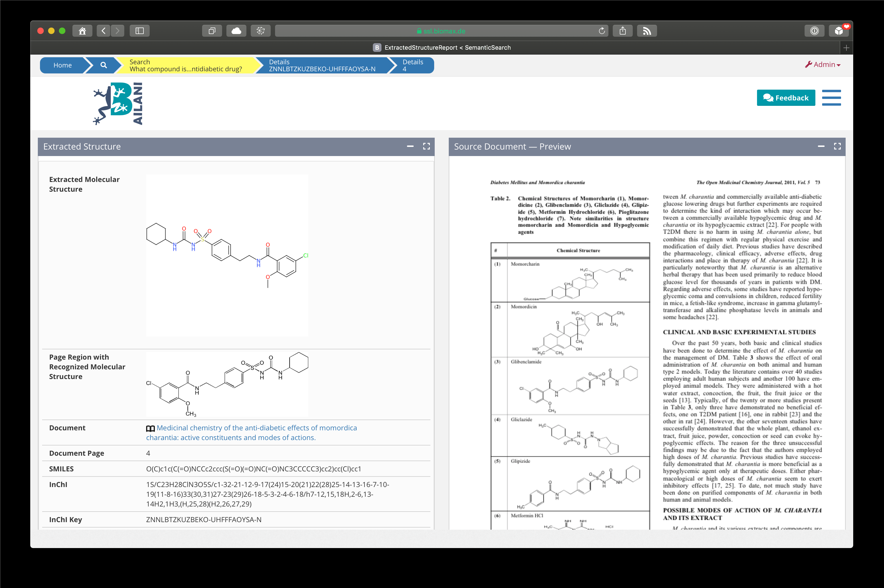Collapse the Source Document Preview panel
The width and height of the screenshot is (884, 588).
tap(821, 146)
